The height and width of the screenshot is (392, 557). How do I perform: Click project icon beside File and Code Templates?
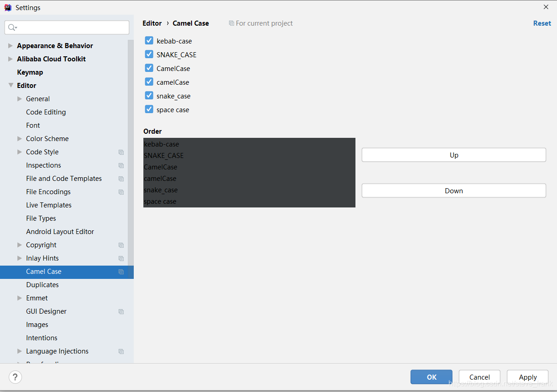pos(121,179)
